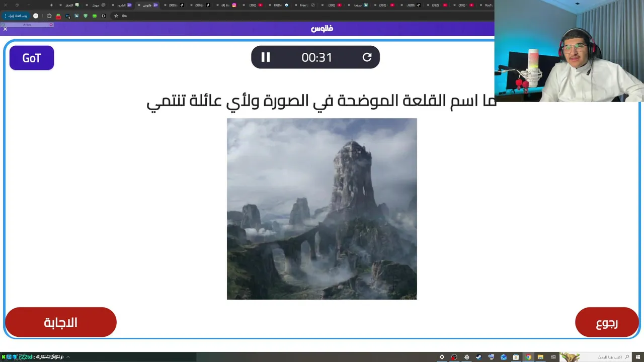Close the overlay with white X icon
Screen dimensions: 644x362
5,29
